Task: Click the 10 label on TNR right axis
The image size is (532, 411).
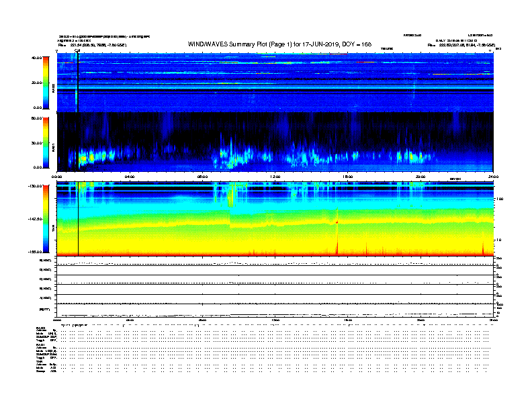Action: tap(499, 240)
